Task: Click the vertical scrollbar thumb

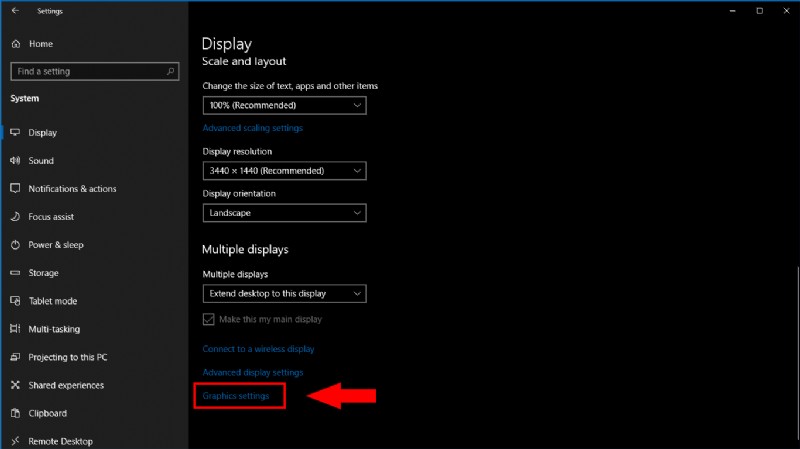Action: (798, 355)
